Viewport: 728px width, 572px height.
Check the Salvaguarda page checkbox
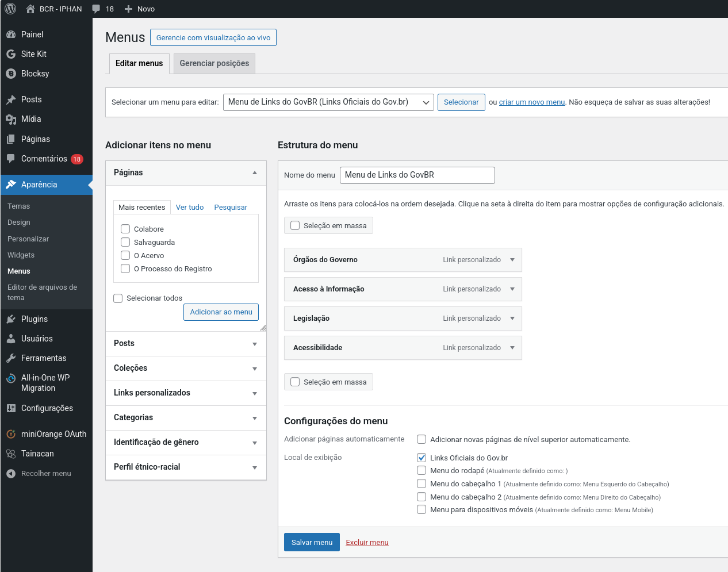pyautogui.click(x=125, y=242)
